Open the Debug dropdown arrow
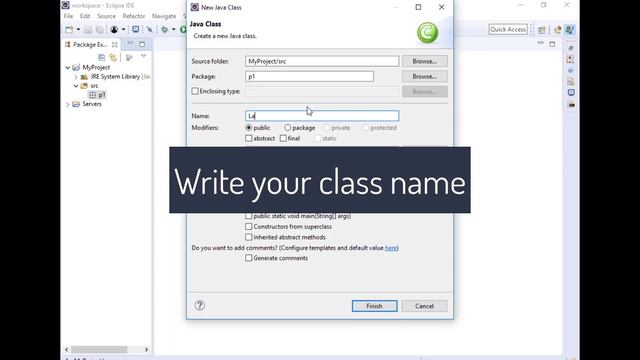 point(173,30)
